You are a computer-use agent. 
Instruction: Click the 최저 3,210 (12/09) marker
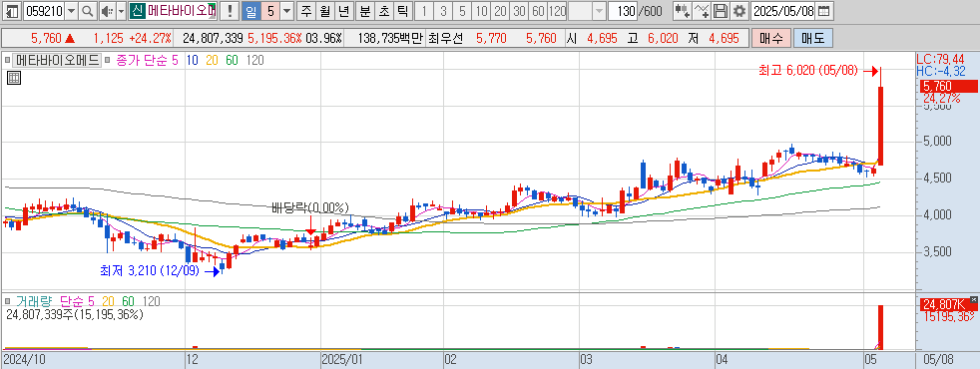(159, 271)
